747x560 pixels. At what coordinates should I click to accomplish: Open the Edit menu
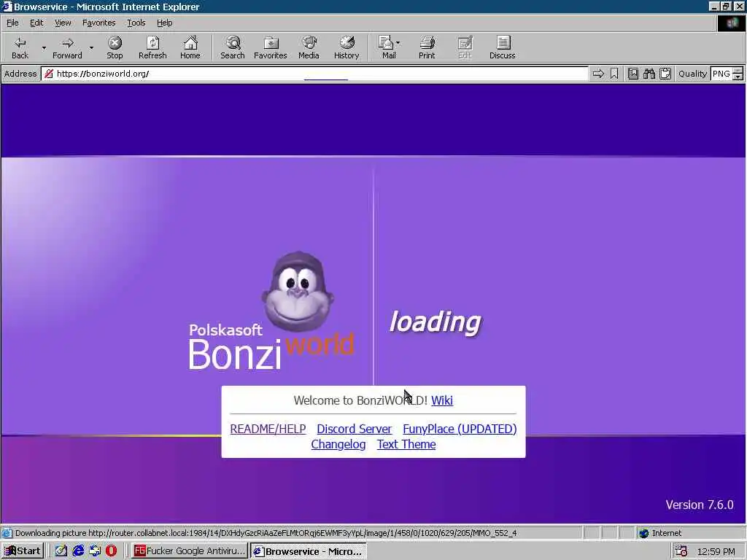(x=36, y=23)
